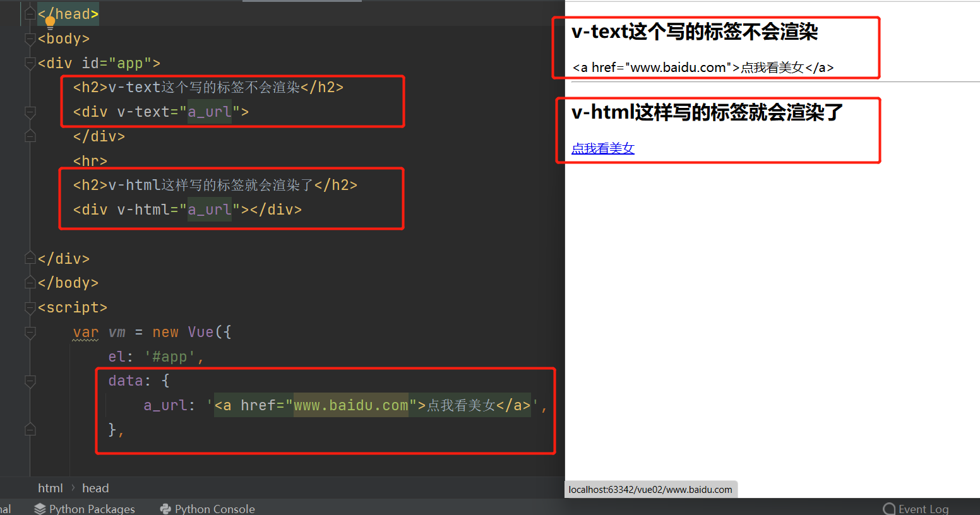Click the v-text heading in the browser preview
980x515 pixels.
695,32
